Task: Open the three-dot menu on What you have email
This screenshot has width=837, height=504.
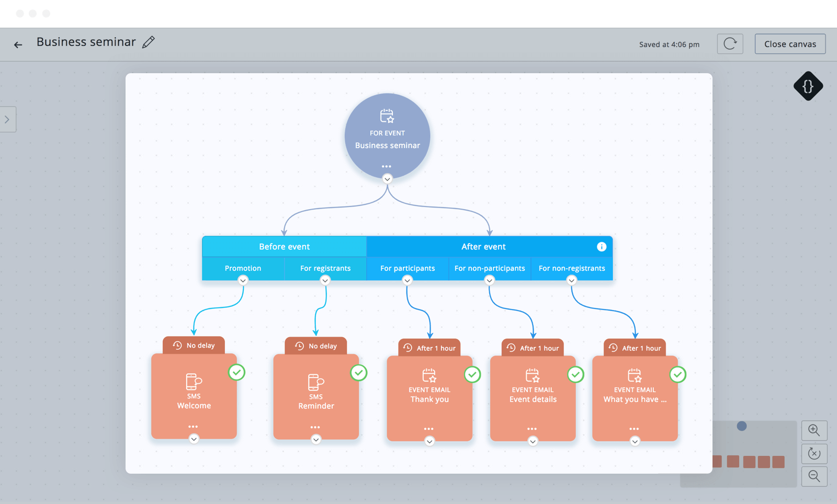Action: pyautogui.click(x=634, y=429)
